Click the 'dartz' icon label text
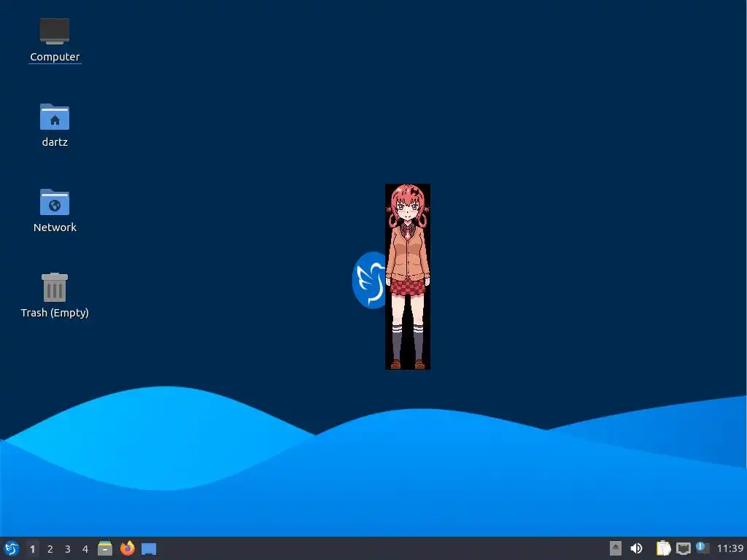The width and height of the screenshot is (747, 560). pyautogui.click(x=55, y=142)
